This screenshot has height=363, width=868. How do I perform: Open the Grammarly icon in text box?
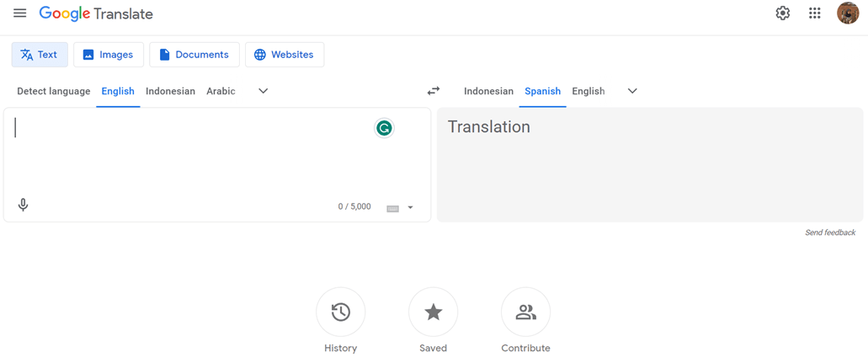click(x=384, y=129)
